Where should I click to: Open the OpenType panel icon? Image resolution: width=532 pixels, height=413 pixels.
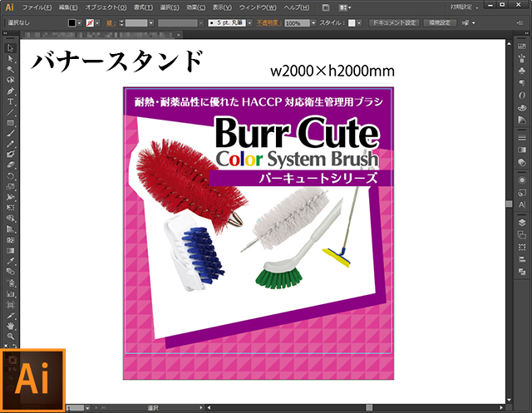click(522, 96)
